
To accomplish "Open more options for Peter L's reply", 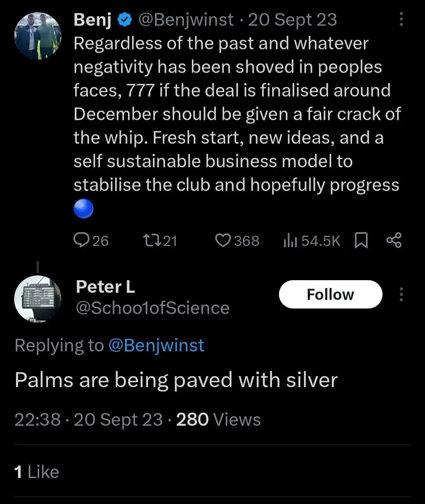I will tap(401, 294).
